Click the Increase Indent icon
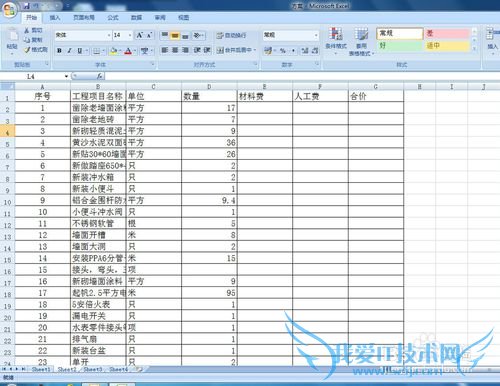500x386 pixels. pos(207,50)
